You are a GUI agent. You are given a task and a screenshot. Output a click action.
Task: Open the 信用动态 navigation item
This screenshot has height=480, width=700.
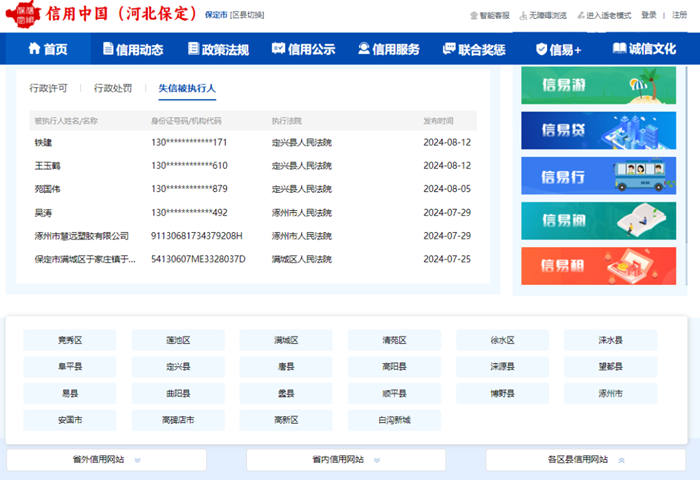coord(132,49)
